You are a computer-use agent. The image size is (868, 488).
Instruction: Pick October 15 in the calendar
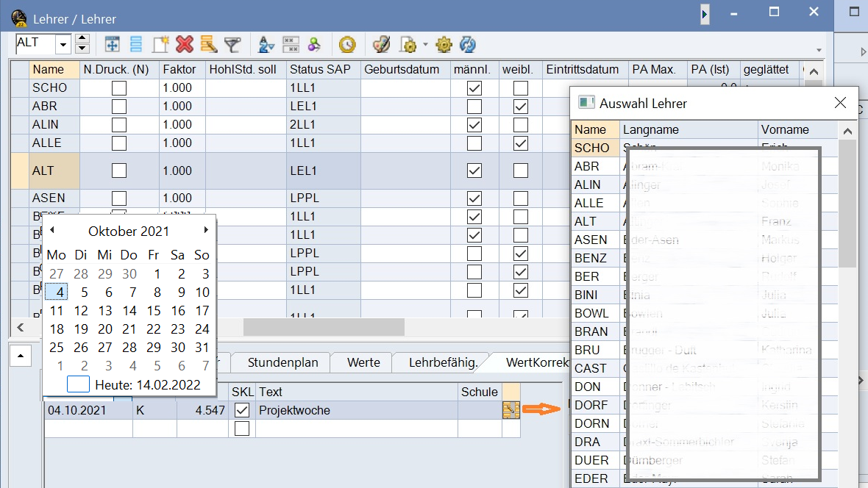tap(154, 311)
